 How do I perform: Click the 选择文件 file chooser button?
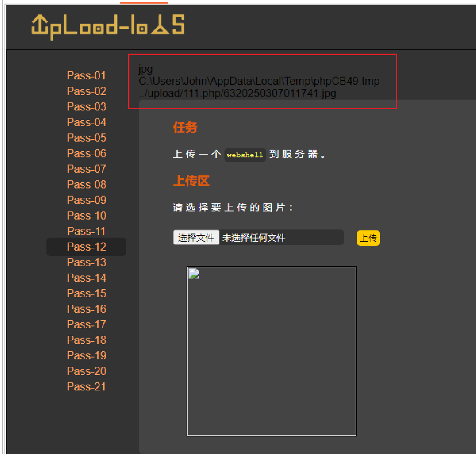coord(196,238)
